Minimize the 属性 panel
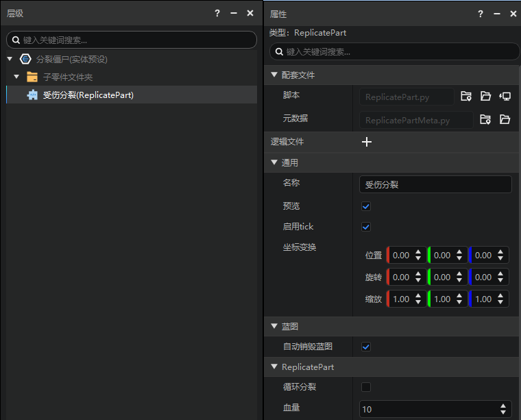This screenshot has width=521, height=420. (x=497, y=14)
